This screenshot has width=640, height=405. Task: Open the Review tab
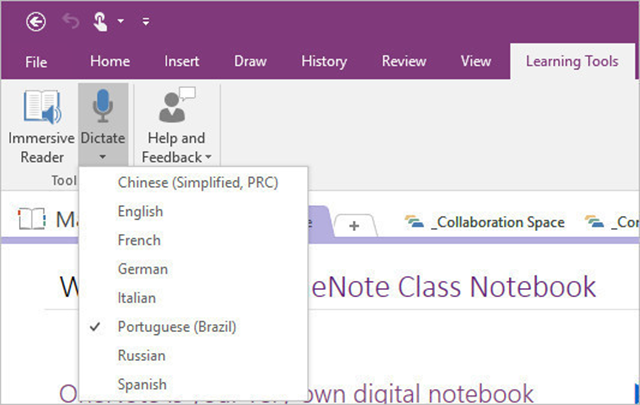404,61
